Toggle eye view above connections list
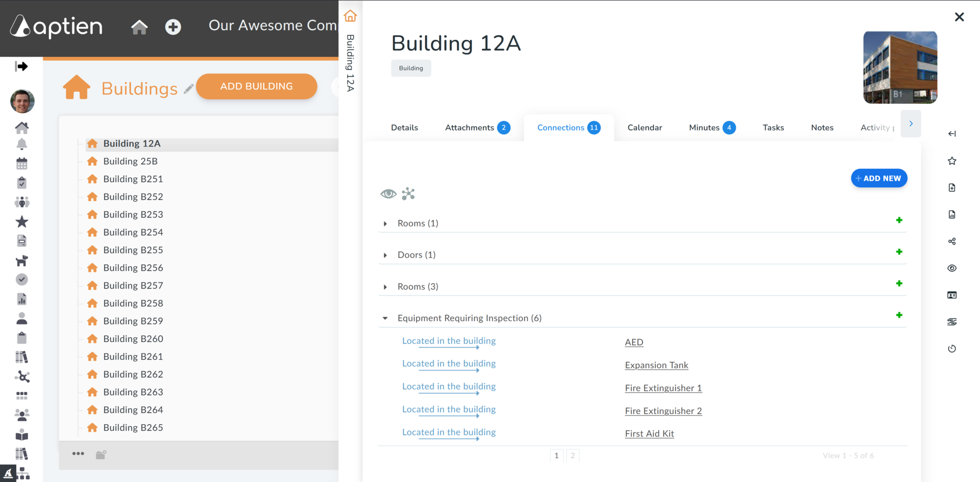980x482 pixels. point(388,194)
